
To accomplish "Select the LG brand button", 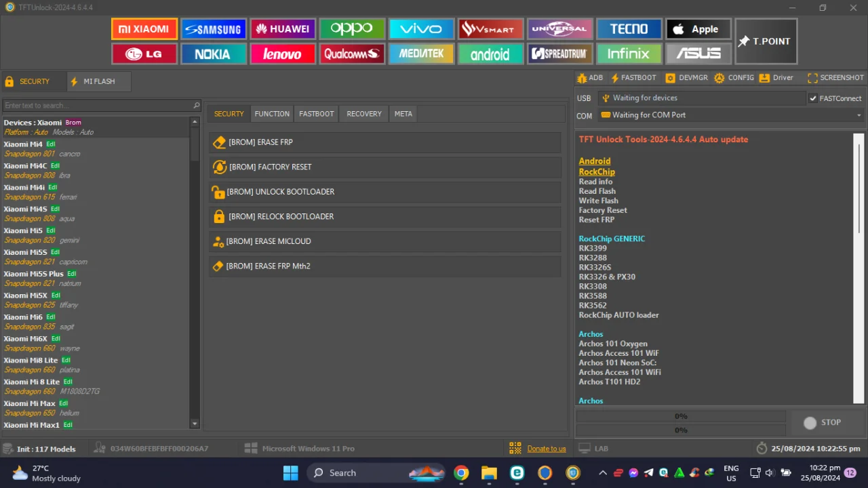I will point(144,54).
